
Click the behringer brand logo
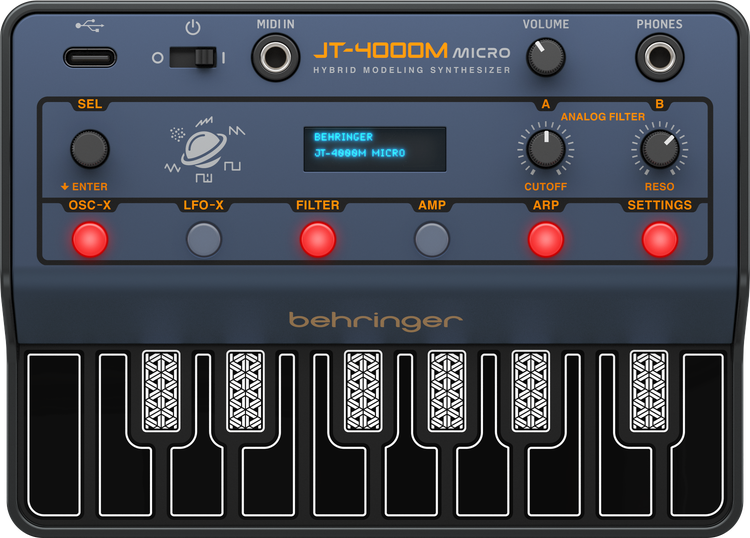click(x=375, y=321)
